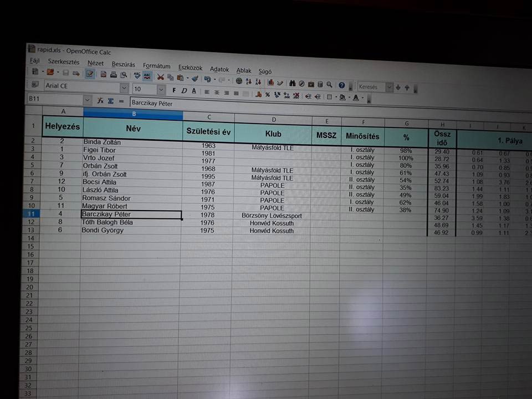Screen dimensions: 532x399
Task: Click the Print icon in toolbar
Action: 113,75
